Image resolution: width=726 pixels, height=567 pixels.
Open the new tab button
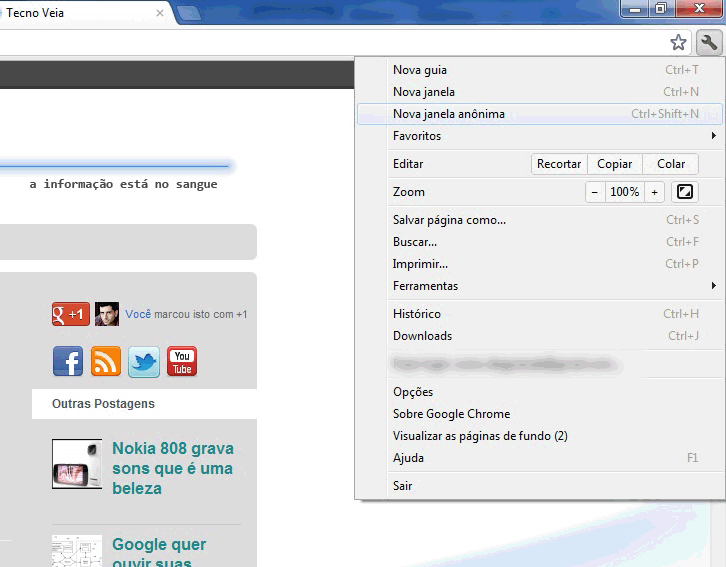coord(188,13)
